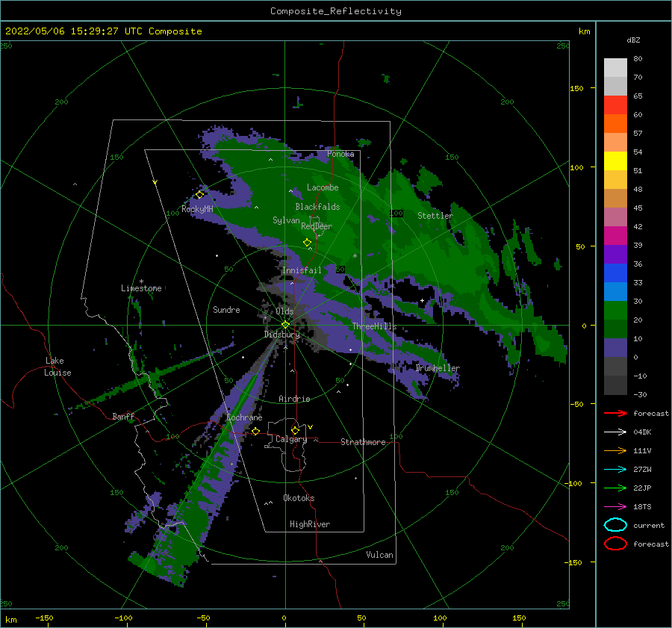Click the yellow v marker beside Calgary diamond

pyautogui.click(x=311, y=427)
